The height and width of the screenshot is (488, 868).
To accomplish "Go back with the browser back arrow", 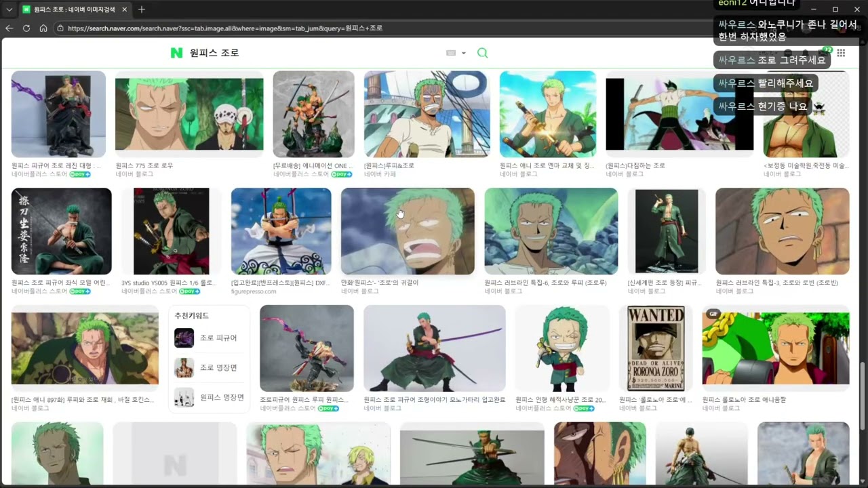I will pos(9,28).
